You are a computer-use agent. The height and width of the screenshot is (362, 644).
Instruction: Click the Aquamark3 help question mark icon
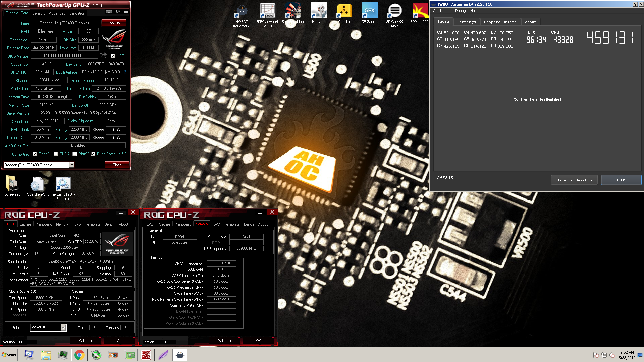(635, 4)
